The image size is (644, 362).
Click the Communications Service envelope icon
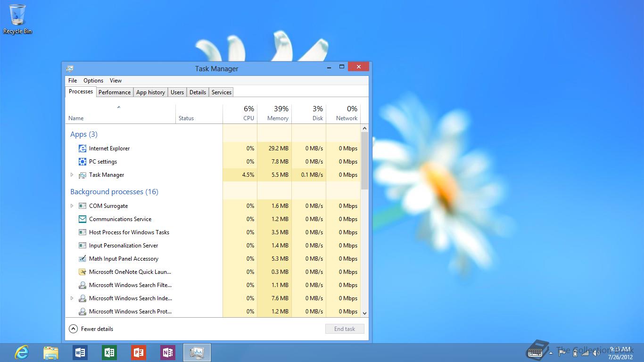click(x=83, y=219)
